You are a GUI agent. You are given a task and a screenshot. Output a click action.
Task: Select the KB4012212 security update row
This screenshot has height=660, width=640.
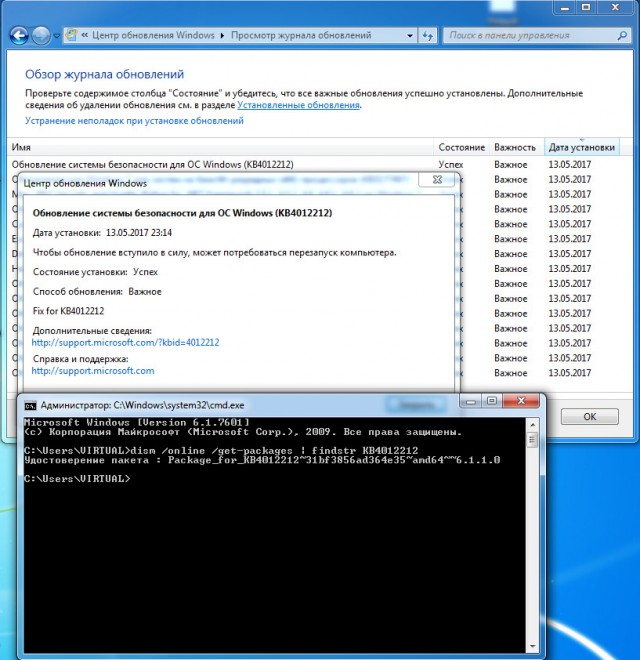pos(319,165)
